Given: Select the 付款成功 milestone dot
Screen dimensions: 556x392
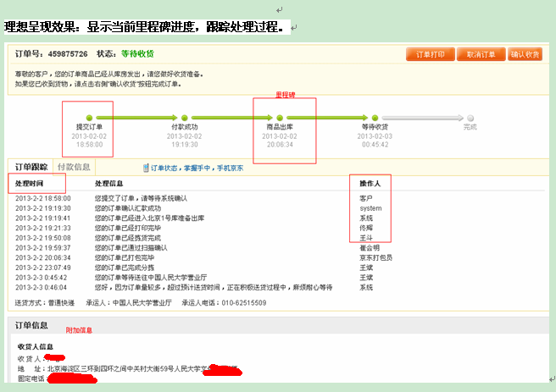Looking at the screenshot, I should 184,118.
